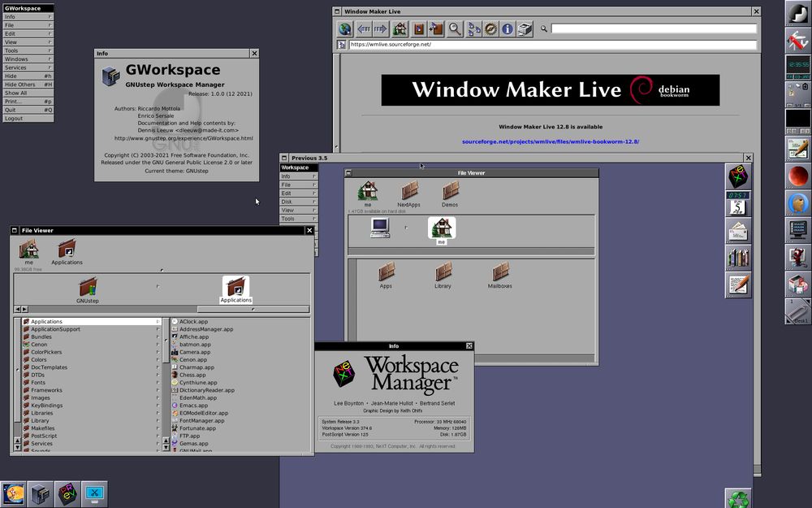Viewport: 812px width, 508px height.
Task: Click the red moon dock icon
Action: 798,176
